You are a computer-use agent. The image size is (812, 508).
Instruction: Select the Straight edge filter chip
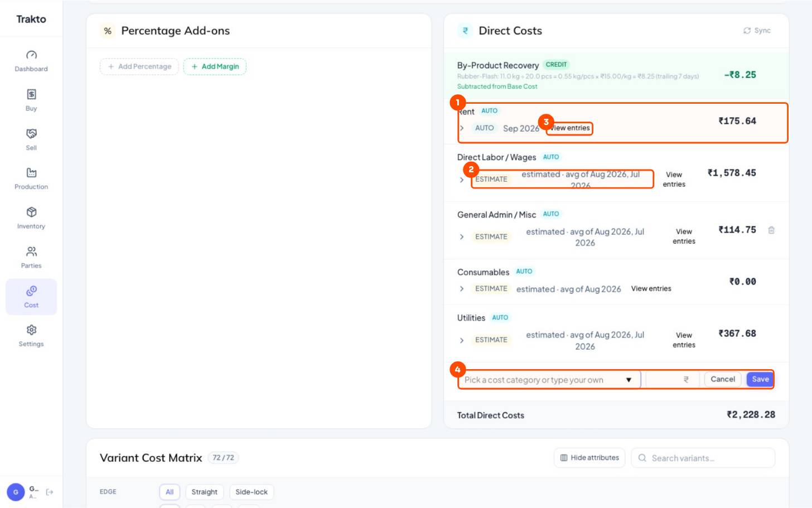[205, 492]
